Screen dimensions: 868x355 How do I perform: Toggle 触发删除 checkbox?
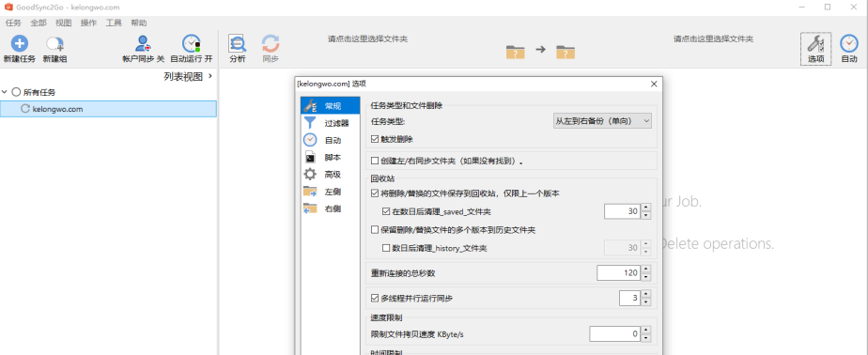click(x=375, y=139)
